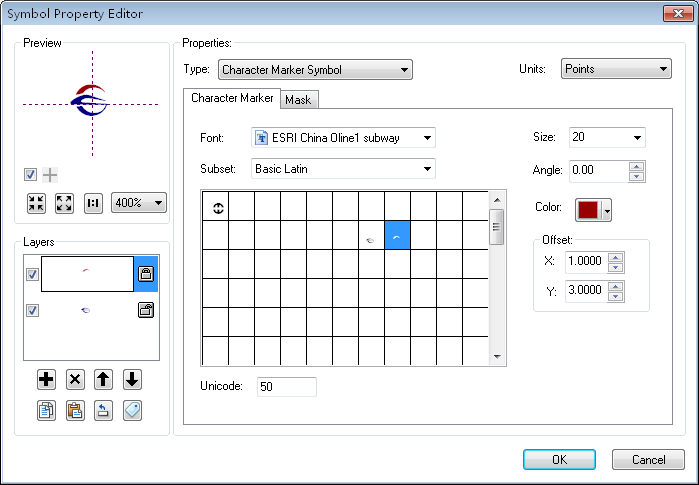Select the small eye-shaped glyph in grid

click(x=370, y=240)
